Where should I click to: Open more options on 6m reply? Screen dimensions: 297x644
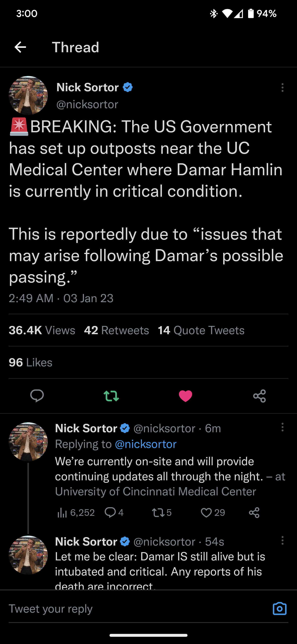coord(283,427)
